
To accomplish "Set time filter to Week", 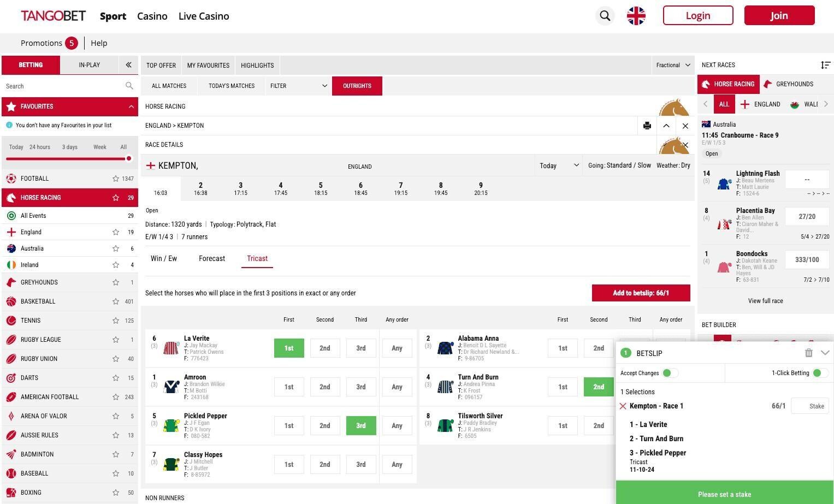I will pyautogui.click(x=99, y=147).
